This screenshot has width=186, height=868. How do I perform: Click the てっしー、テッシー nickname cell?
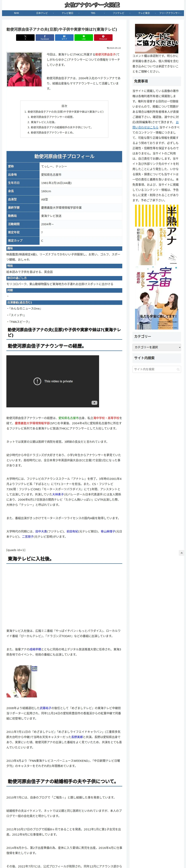(81, 167)
